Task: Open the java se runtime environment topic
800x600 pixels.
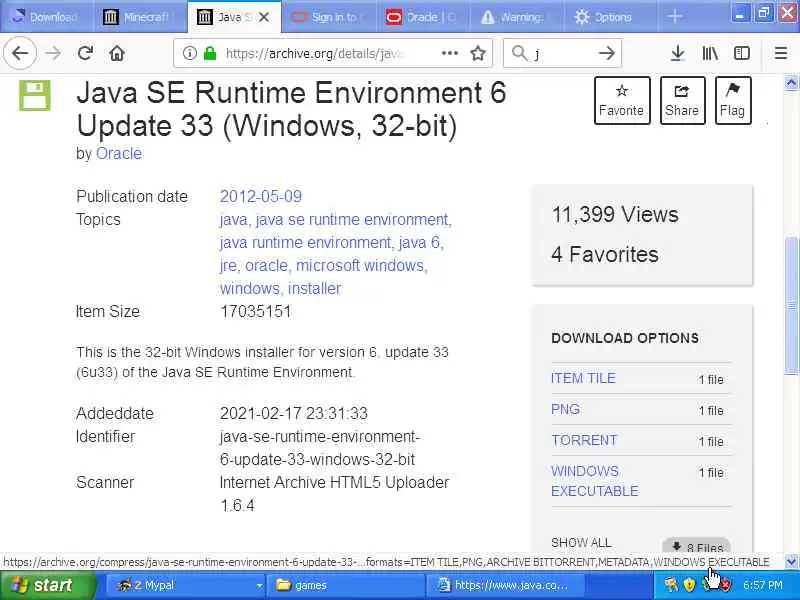Action: [353, 219]
